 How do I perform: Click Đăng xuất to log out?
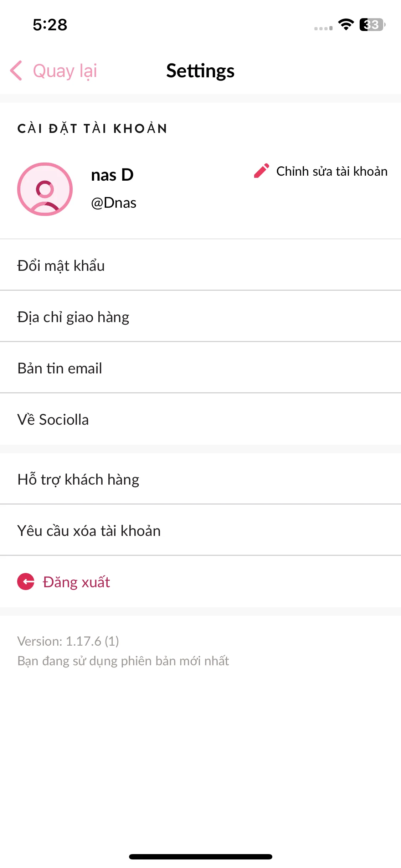tap(76, 582)
